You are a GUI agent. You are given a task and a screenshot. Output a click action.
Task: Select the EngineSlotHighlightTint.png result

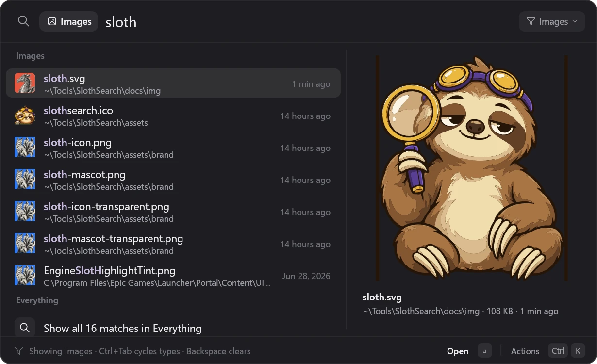pos(173,275)
